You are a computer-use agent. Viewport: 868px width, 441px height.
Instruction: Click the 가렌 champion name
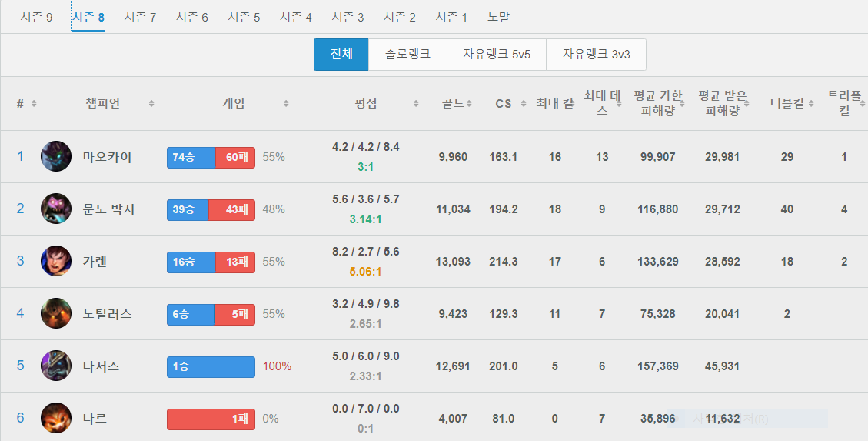[95, 262]
